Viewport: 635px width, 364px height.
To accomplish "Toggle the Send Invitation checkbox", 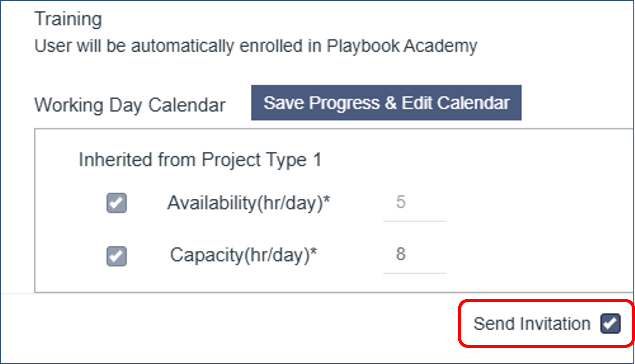I will tap(610, 323).
